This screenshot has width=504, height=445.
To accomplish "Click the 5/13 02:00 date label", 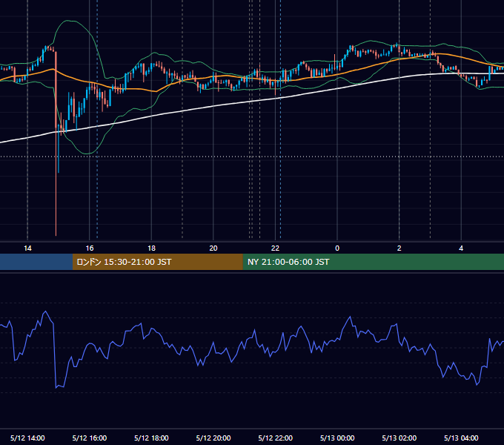I will 399,438.
